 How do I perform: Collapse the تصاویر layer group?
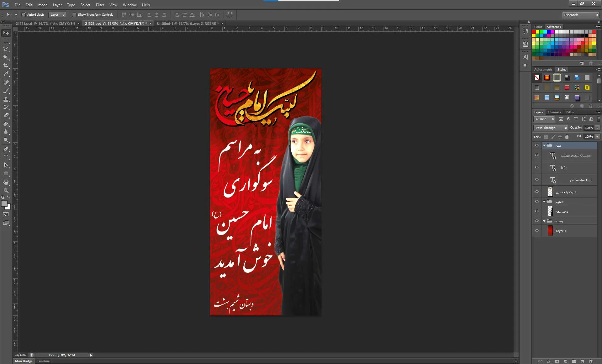pyautogui.click(x=544, y=202)
